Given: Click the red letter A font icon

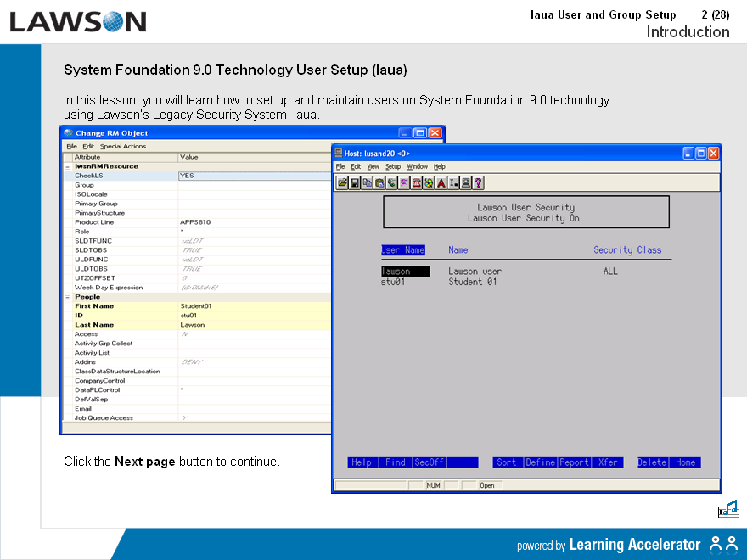Looking at the screenshot, I should (x=441, y=183).
